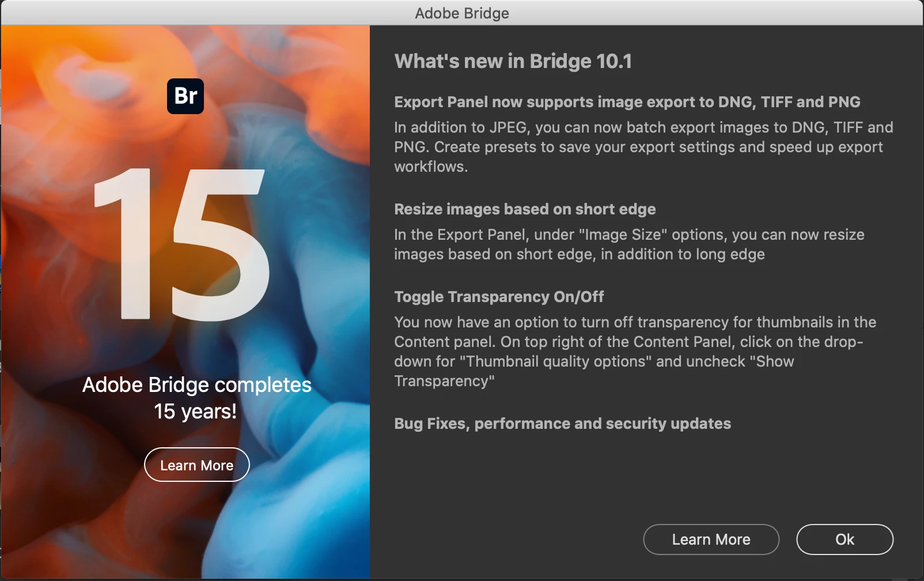Click the "Adobe Bridge completes 15 years!" text
The image size is (924, 581).
coord(196,398)
